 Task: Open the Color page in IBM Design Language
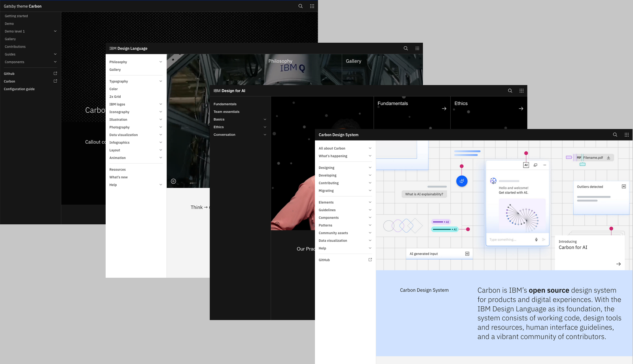(x=114, y=89)
